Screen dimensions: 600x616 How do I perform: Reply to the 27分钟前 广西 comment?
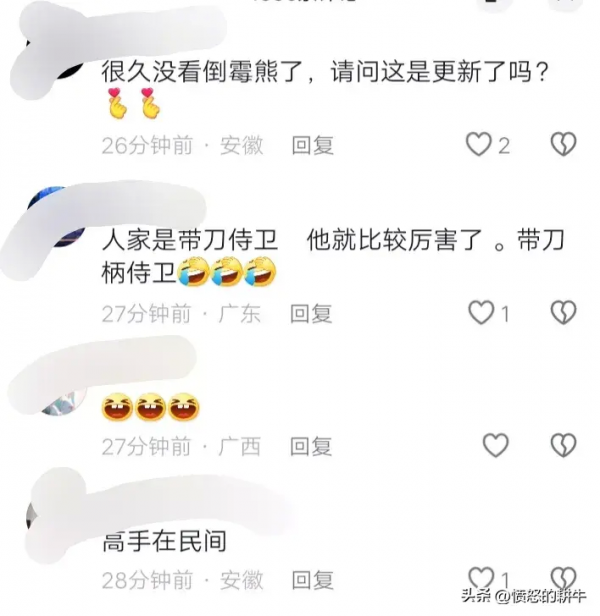pos(311,446)
